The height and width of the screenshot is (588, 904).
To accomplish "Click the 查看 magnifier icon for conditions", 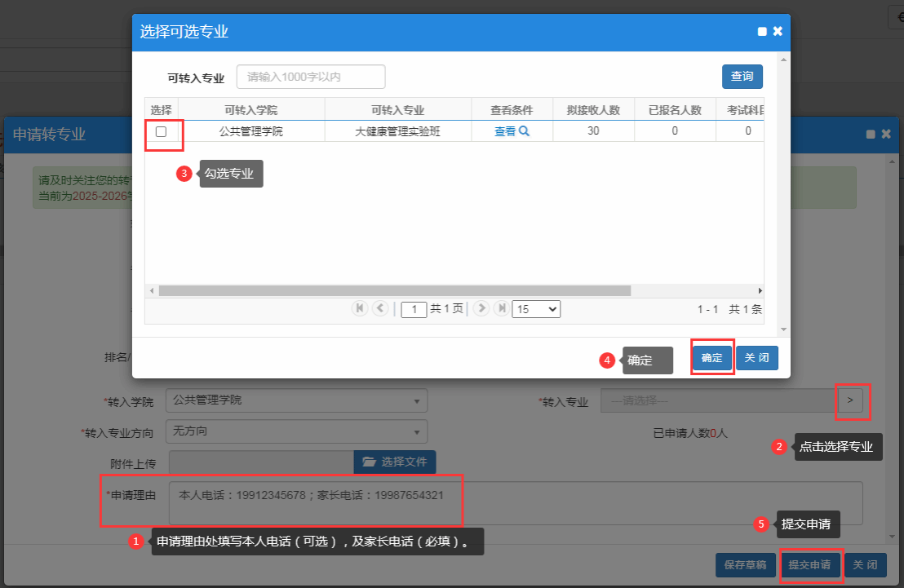I will 524,131.
